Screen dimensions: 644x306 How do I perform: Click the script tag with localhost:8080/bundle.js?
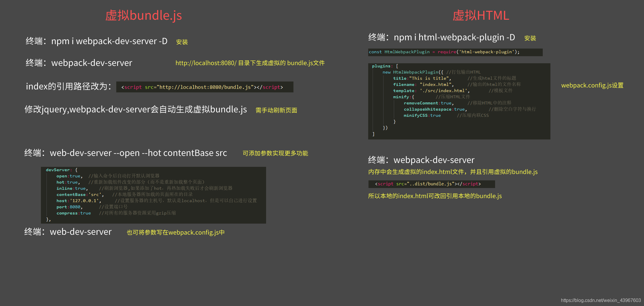pos(202,87)
